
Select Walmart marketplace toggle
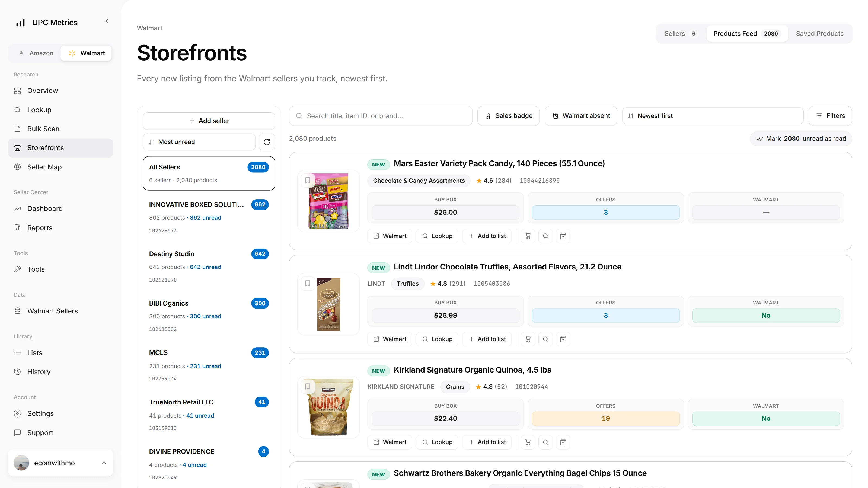coord(86,53)
